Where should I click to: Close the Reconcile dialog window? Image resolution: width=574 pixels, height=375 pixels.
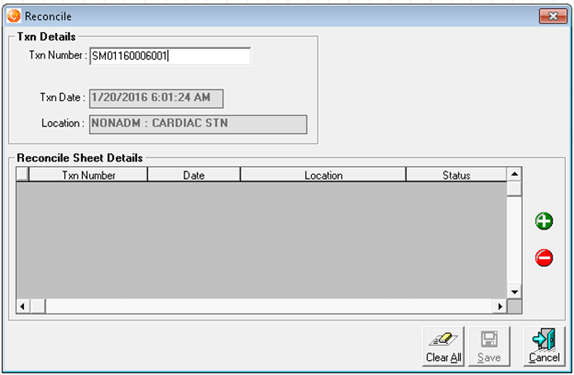click(553, 16)
